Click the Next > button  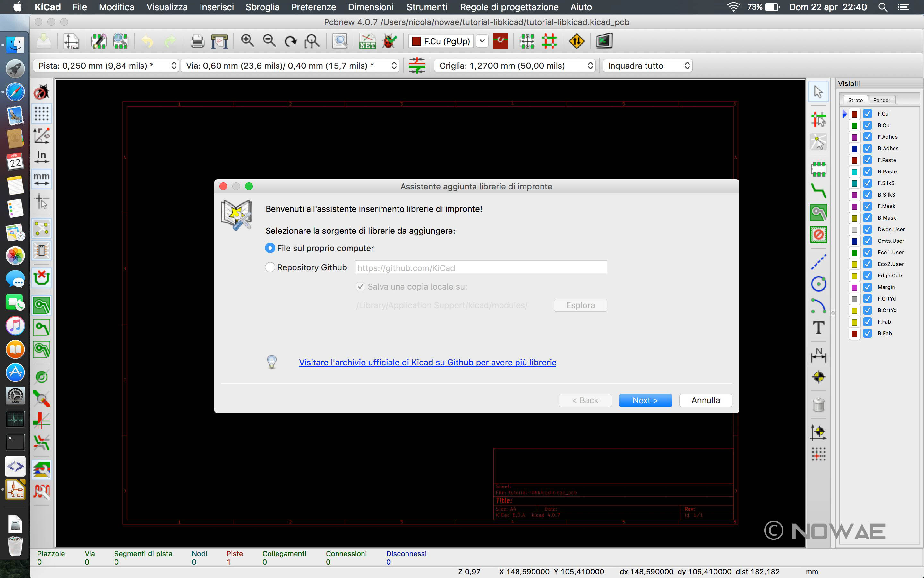click(645, 400)
